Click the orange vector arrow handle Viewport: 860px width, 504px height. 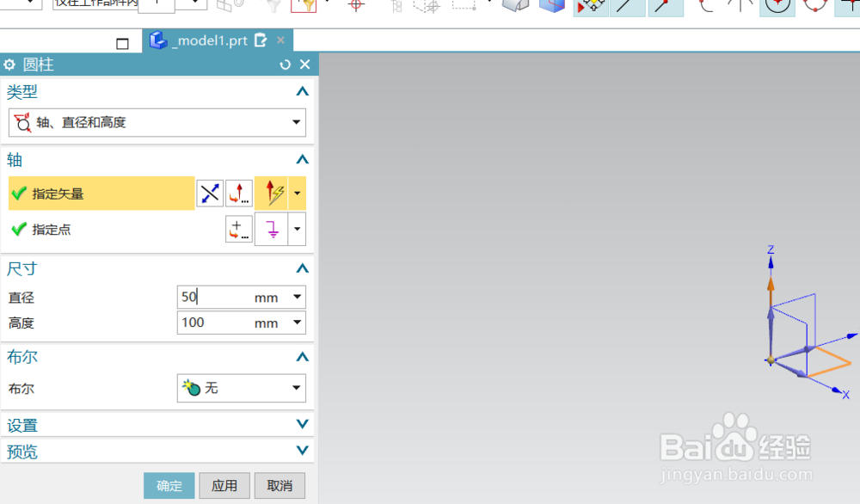tap(771, 286)
